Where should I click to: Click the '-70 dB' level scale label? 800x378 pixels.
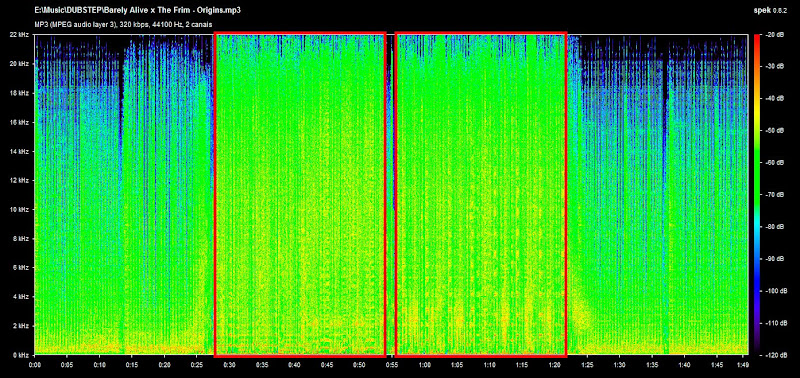[774, 195]
